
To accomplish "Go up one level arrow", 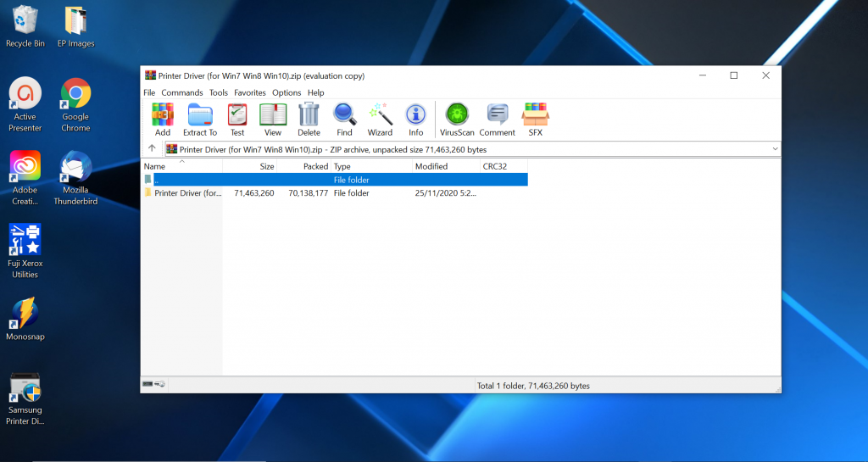I will pyautogui.click(x=152, y=148).
